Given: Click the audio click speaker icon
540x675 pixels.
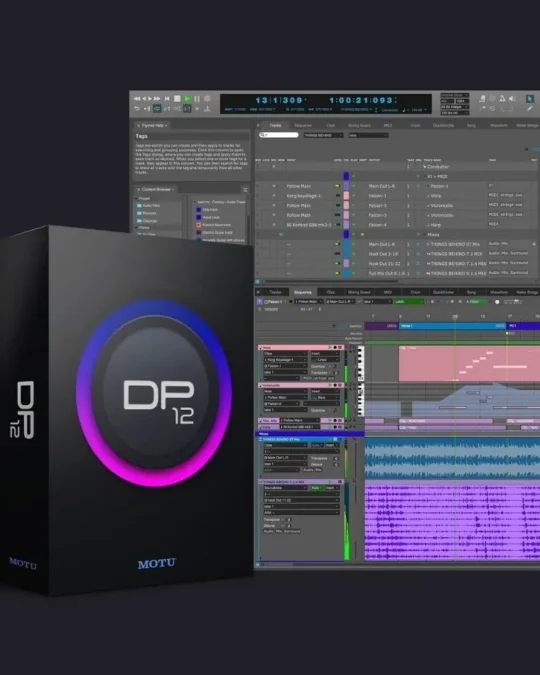Looking at the screenshot, I should click(512, 99).
